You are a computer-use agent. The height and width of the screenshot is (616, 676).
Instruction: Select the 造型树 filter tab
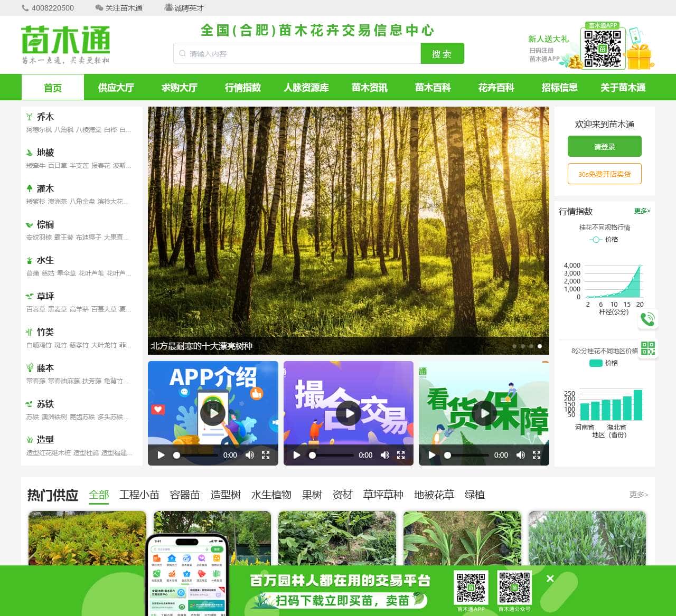pyautogui.click(x=226, y=495)
